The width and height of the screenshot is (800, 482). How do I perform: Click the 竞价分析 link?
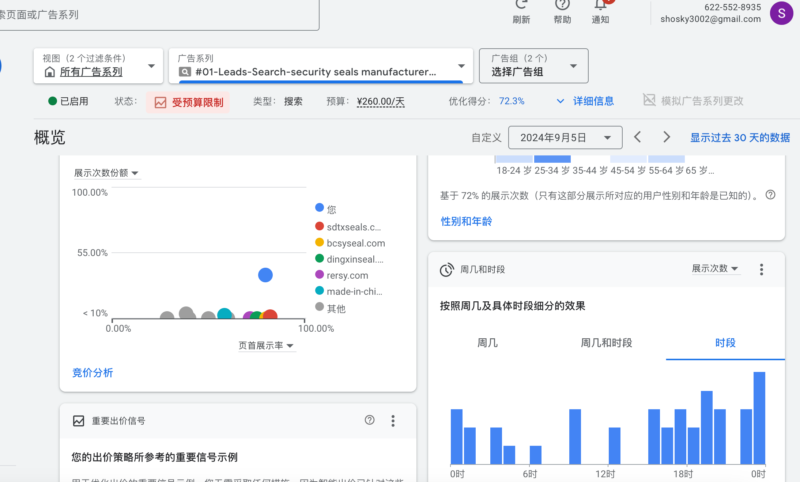tap(92, 373)
